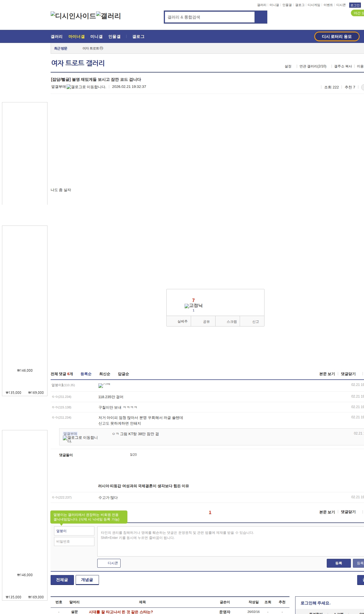The image size is (364, 614).
Task: Click the comment 118.235만 걸어
Action: pyautogui.click(x=111, y=397)
